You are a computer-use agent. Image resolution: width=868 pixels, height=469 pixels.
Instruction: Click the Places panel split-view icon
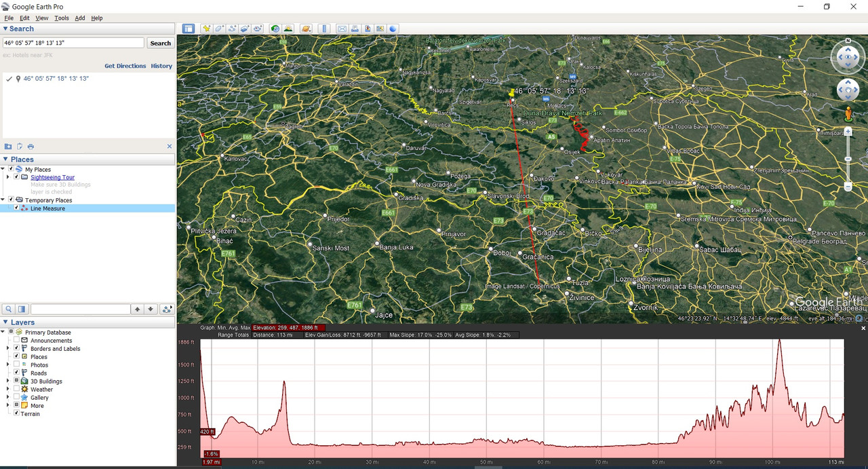tap(22, 309)
